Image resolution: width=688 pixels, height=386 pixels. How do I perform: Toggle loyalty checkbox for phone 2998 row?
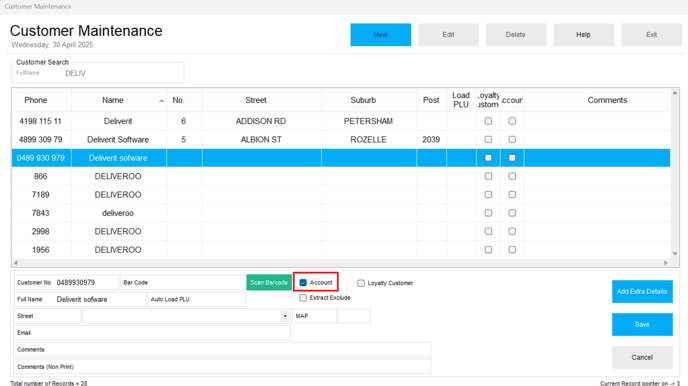488,231
